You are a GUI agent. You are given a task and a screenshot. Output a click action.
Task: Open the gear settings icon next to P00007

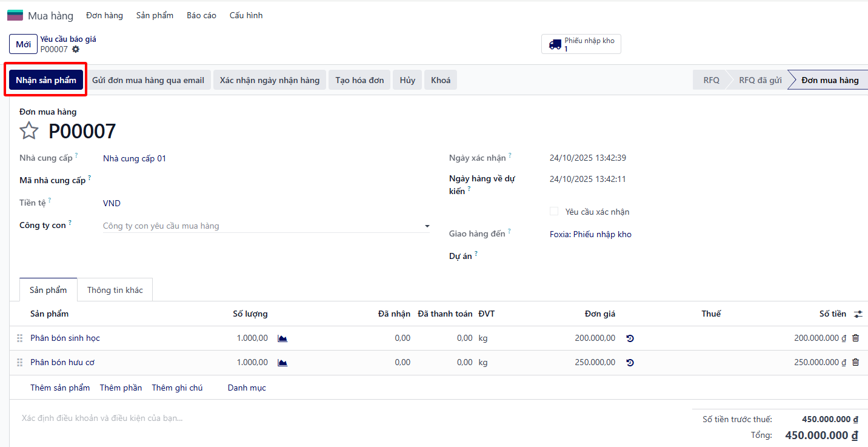click(x=76, y=49)
